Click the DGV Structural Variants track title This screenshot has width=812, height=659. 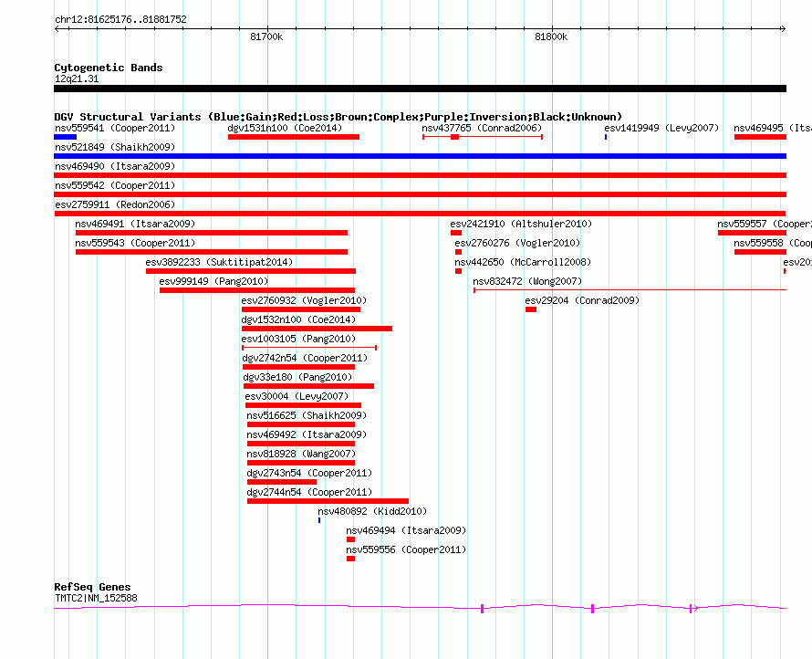click(338, 117)
